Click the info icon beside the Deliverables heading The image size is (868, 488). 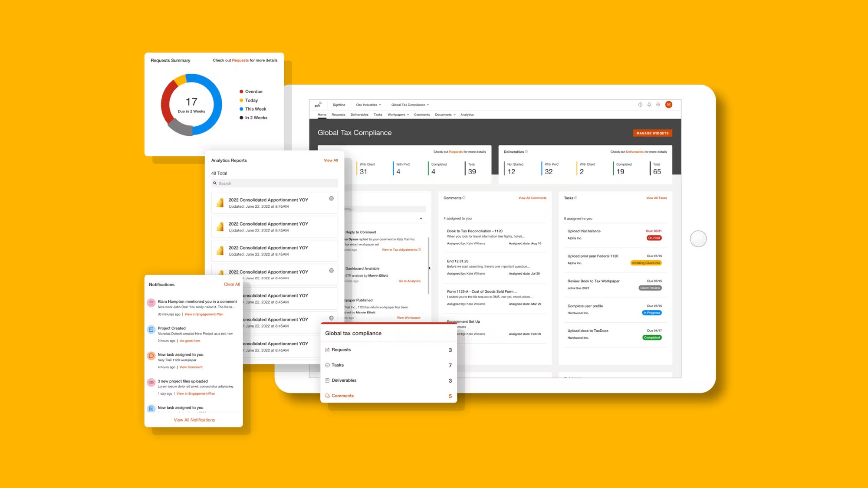pyautogui.click(x=526, y=152)
